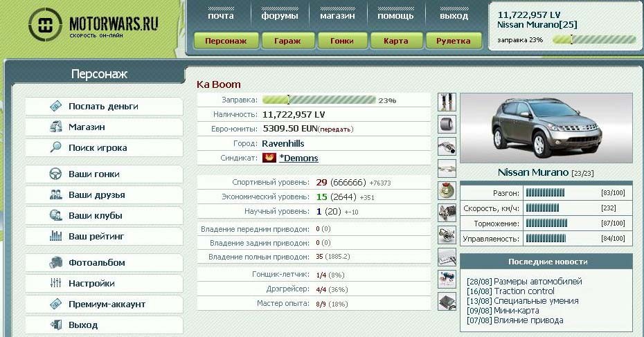Image resolution: width=644 pixels, height=337 pixels.
Task: Click the Последние новости header
Action: (546, 262)
